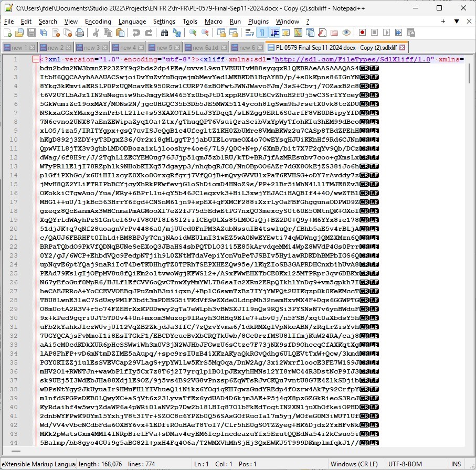The height and width of the screenshot is (470, 476).
Task: Click the Redo arrow icon
Action: [149, 33]
